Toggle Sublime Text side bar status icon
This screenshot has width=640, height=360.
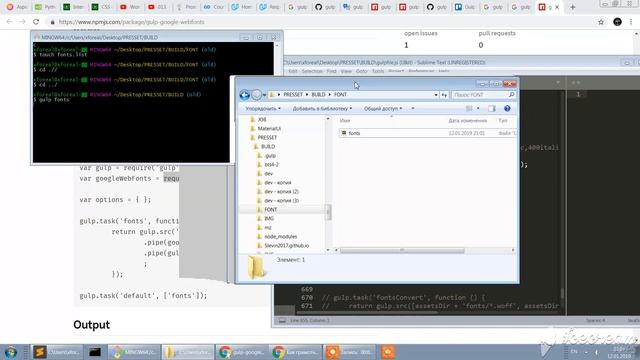point(282,321)
